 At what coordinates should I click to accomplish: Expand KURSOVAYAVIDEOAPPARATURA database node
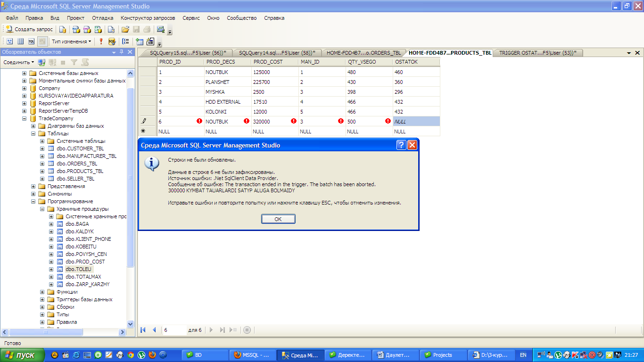25,96
